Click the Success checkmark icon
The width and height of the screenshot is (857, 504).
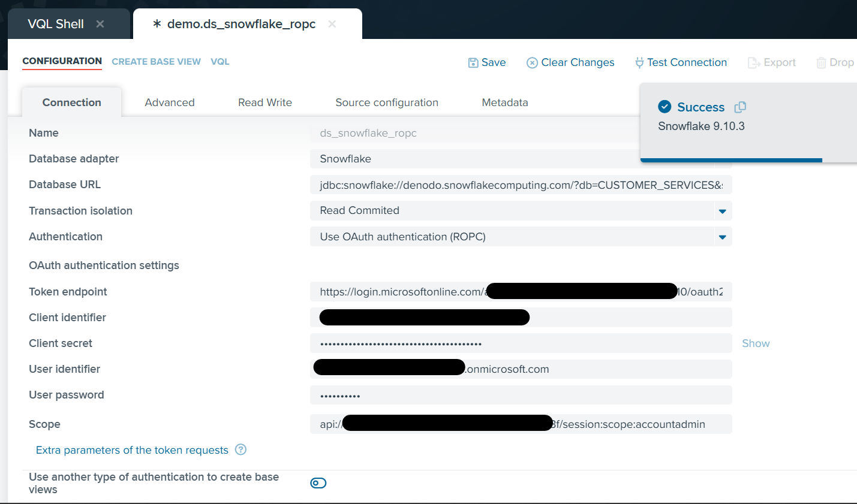[x=664, y=107]
